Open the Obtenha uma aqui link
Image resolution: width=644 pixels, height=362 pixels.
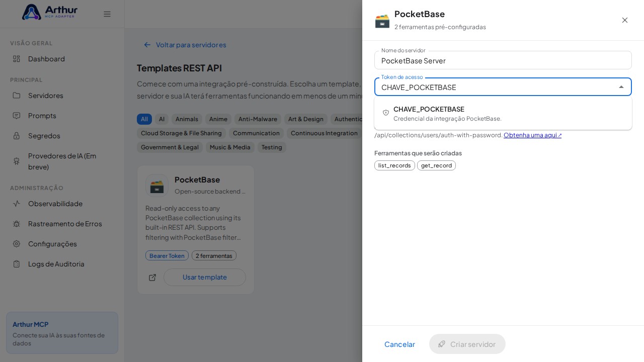pyautogui.click(x=533, y=135)
